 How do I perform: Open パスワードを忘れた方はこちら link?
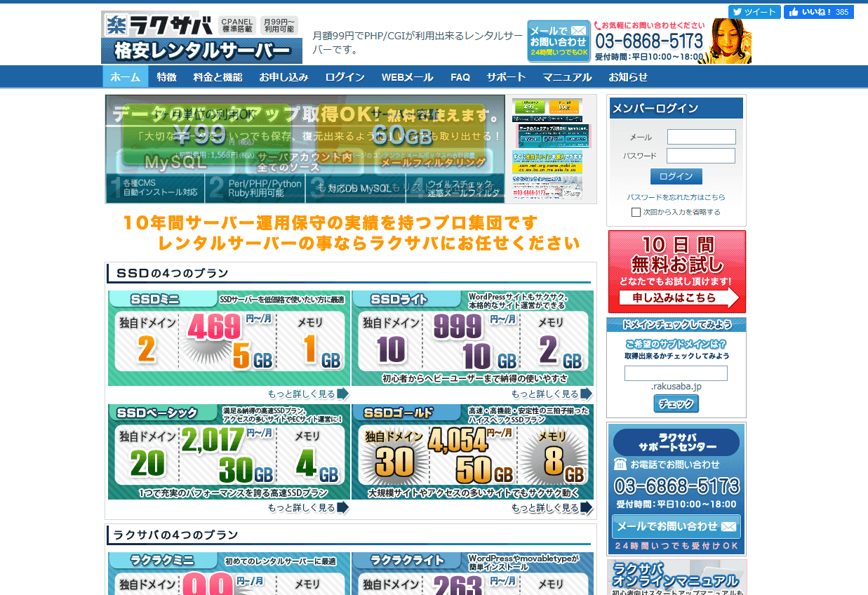(676, 197)
